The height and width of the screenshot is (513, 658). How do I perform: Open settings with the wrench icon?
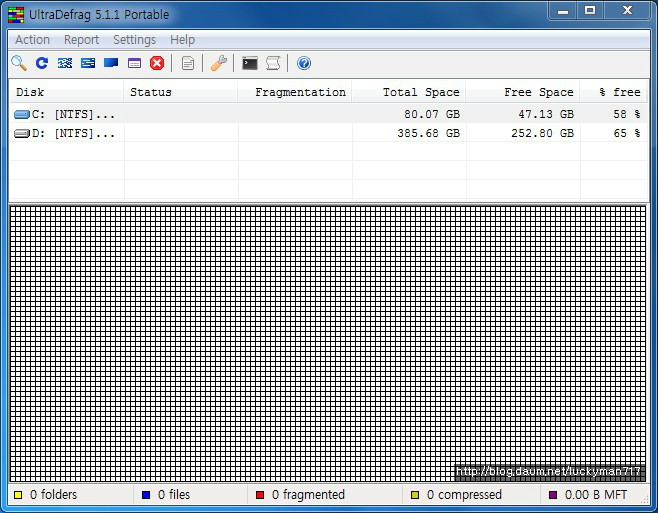(x=219, y=63)
